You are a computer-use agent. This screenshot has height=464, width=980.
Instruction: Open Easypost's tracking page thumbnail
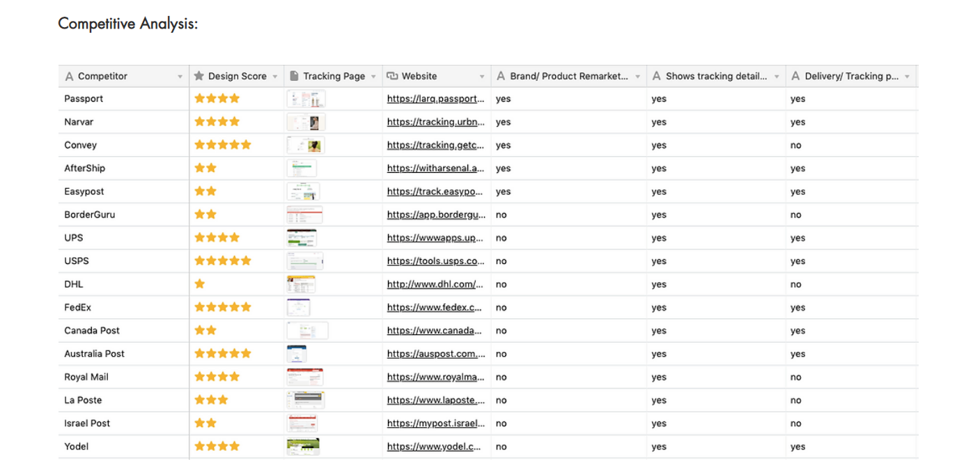304,192
